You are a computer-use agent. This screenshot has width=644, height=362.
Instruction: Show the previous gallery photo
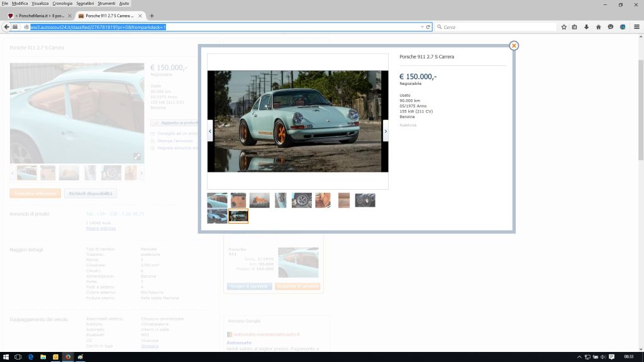[210, 131]
